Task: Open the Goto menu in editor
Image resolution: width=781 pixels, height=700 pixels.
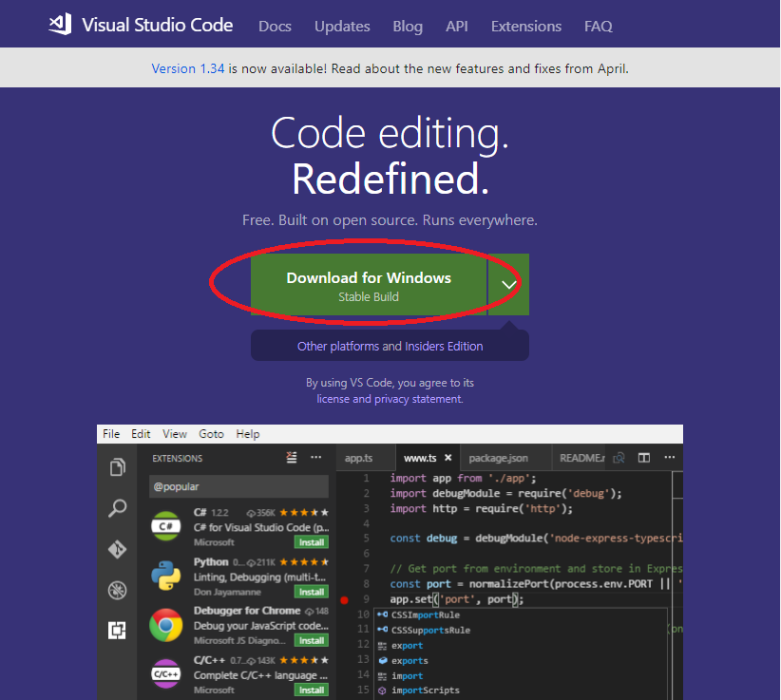Action: (211, 434)
